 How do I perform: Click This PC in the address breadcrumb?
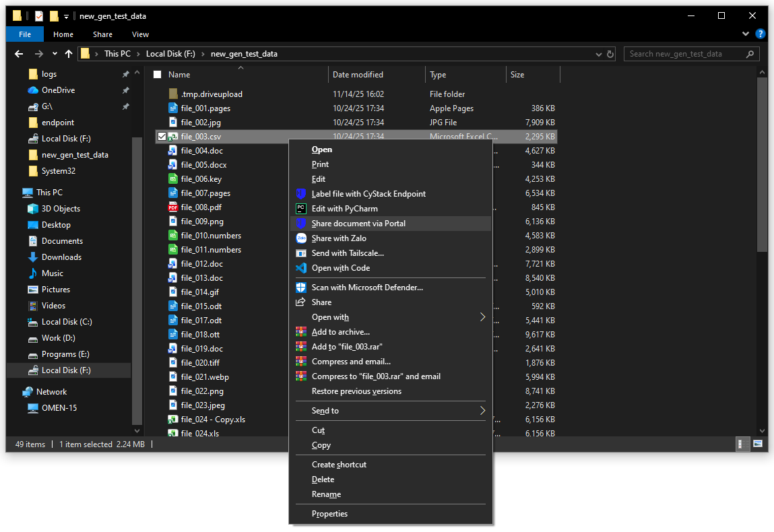(117, 54)
